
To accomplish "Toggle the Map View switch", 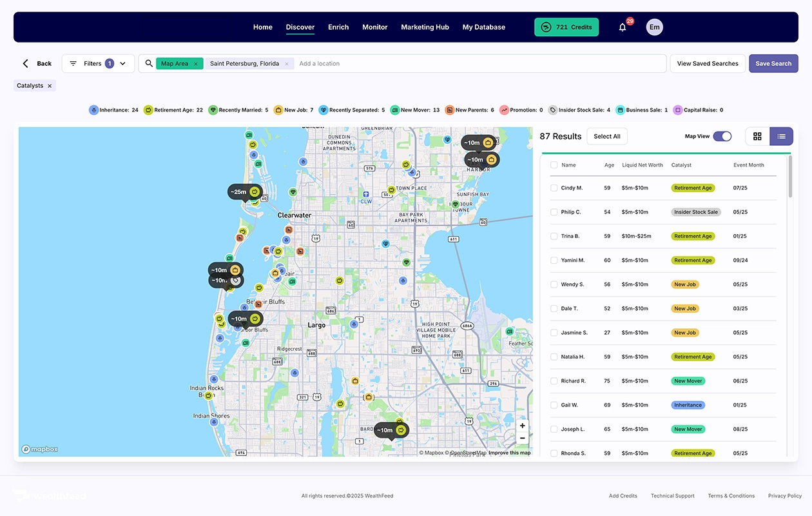I will 722,136.
